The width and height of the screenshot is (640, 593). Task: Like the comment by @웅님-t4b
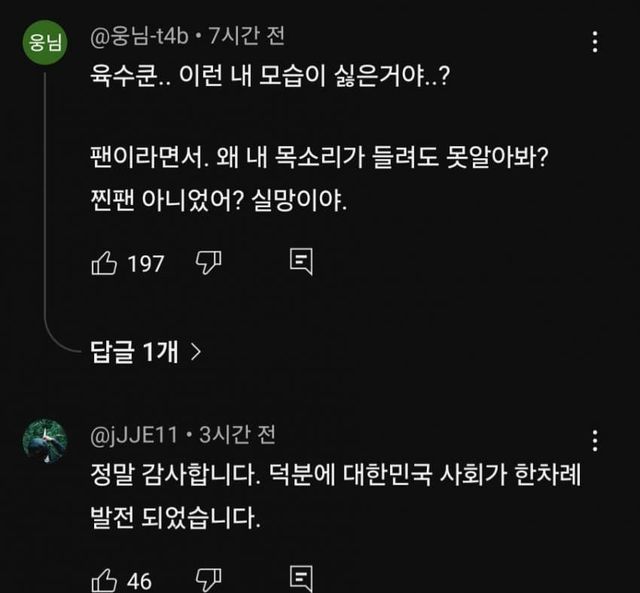click(x=105, y=263)
